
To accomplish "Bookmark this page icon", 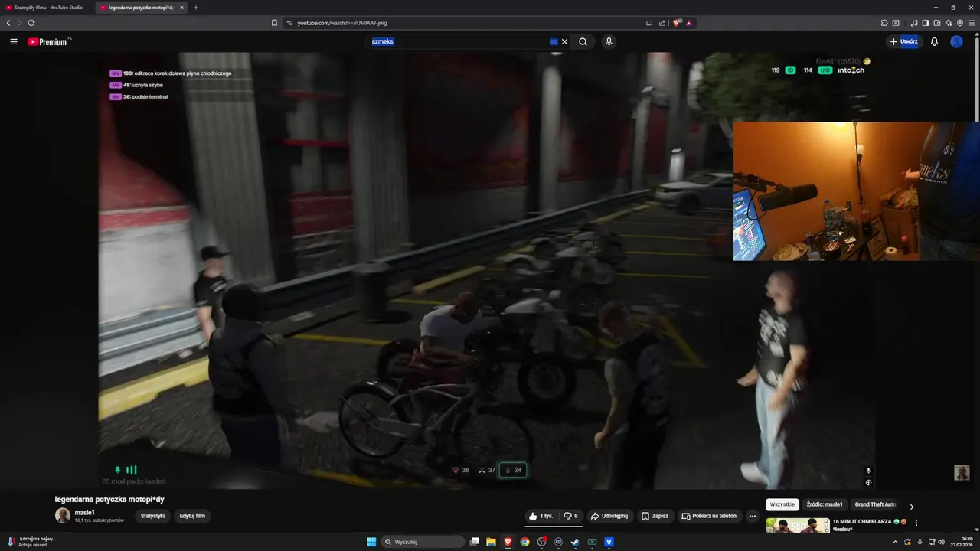I will click(274, 23).
